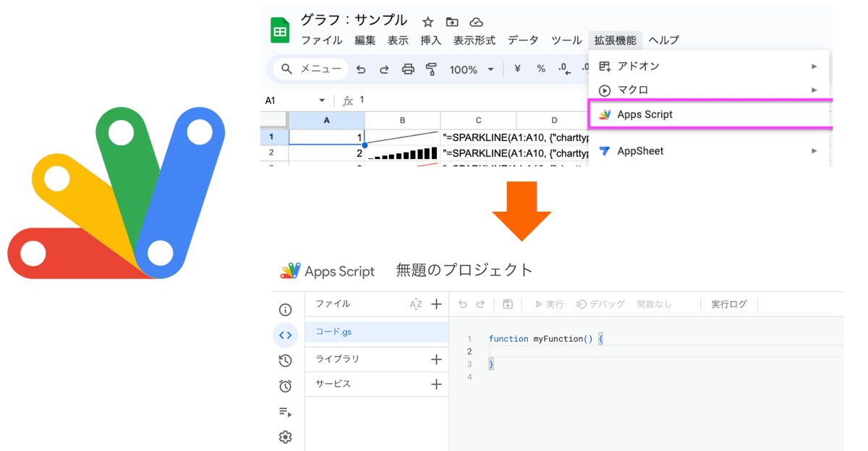Add a new library with the plus button

click(437, 359)
